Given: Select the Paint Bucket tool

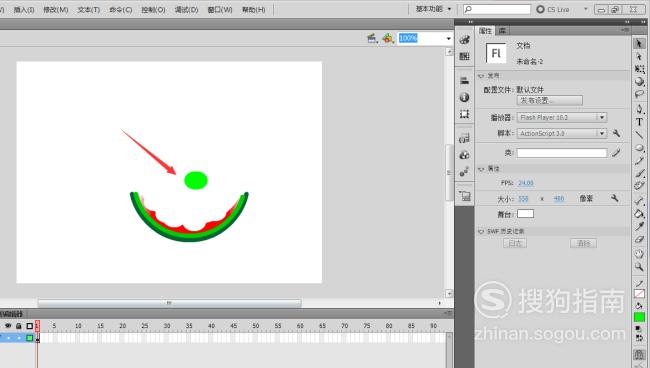Looking at the screenshot, I should [x=639, y=213].
